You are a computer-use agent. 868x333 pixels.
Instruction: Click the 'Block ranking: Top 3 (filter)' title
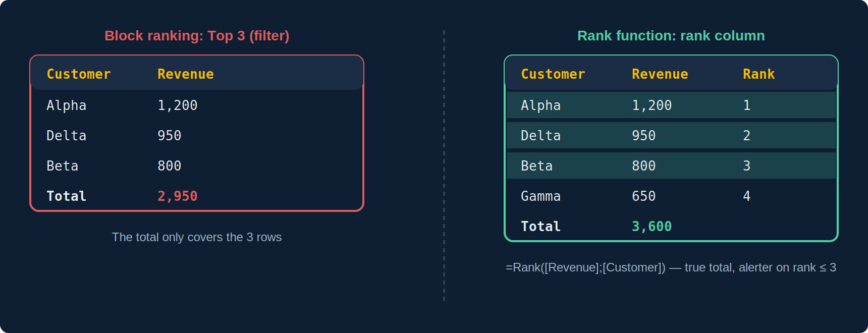coord(197,36)
